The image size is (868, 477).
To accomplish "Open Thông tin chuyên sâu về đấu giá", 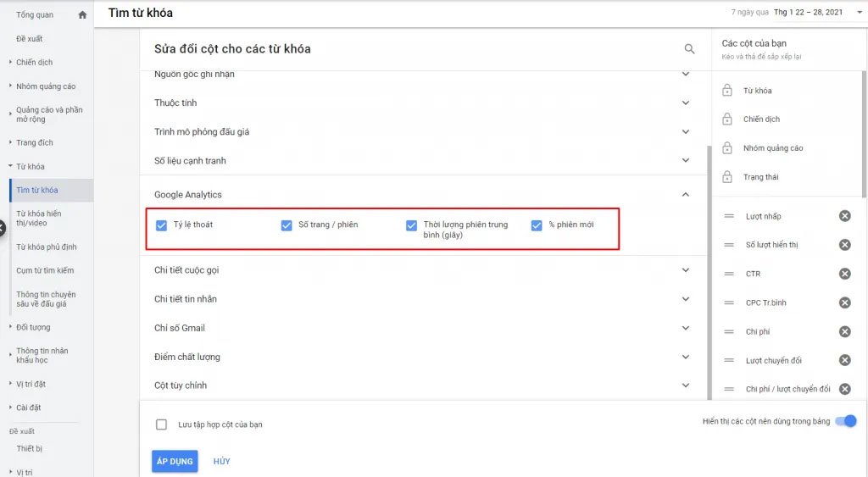I will point(46,299).
